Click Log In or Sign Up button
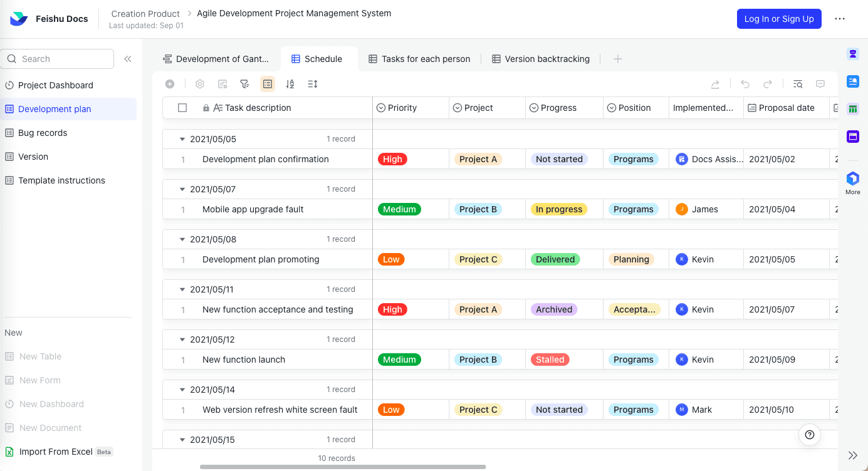 pos(779,19)
